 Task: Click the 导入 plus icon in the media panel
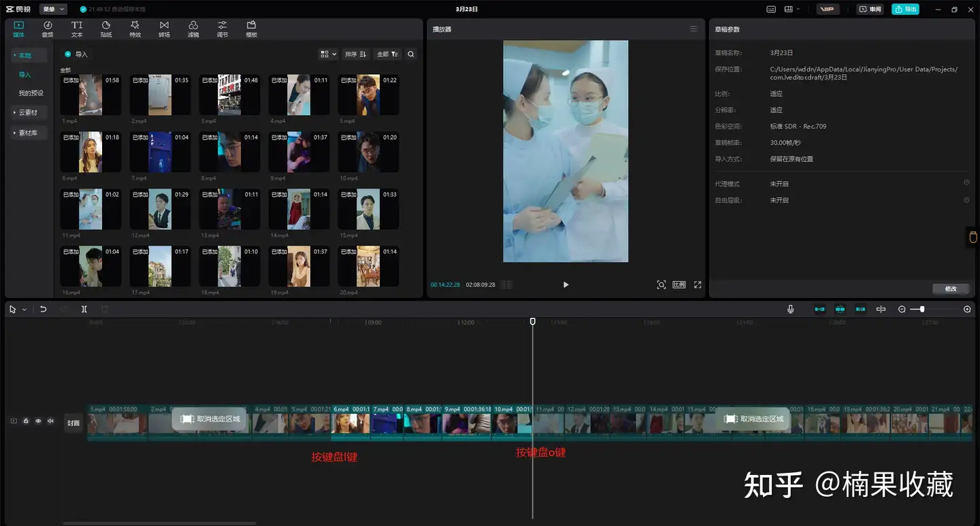(x=67, y=54)
